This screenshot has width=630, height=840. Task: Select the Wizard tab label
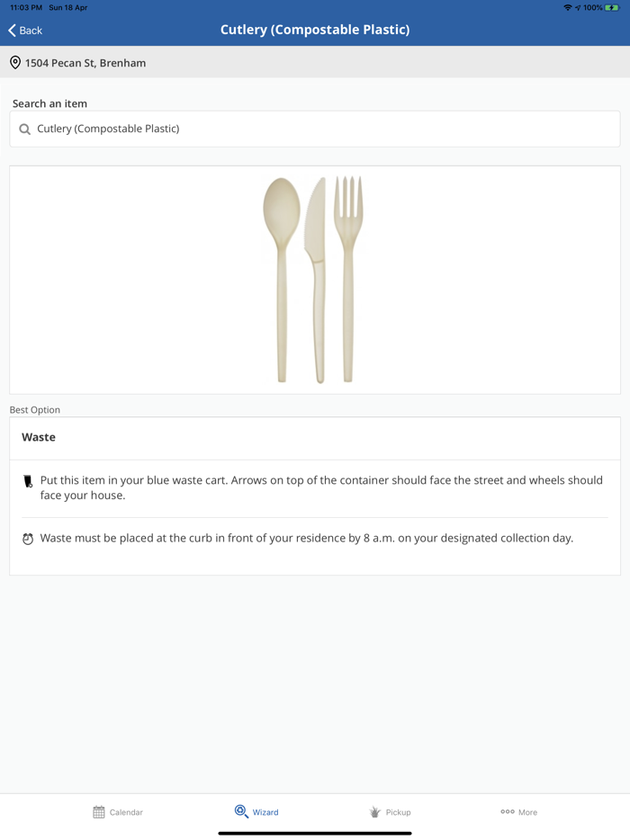(x=265, y=812)
